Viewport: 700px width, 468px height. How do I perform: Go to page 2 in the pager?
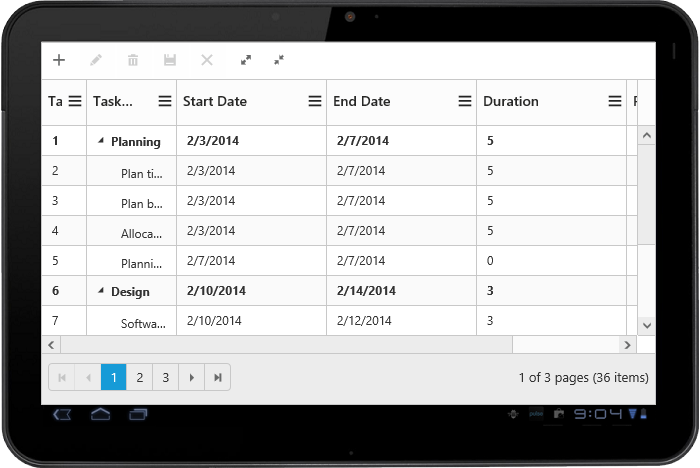[140, 377]
